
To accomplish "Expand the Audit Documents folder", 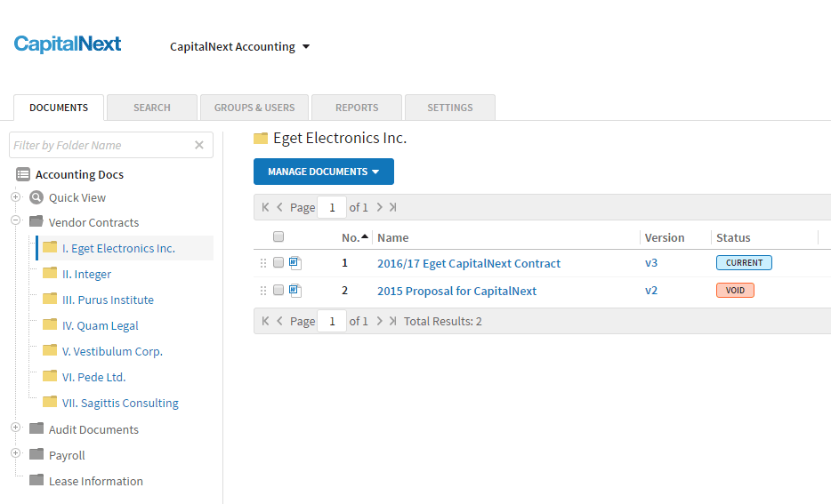I will pos(15,428).
